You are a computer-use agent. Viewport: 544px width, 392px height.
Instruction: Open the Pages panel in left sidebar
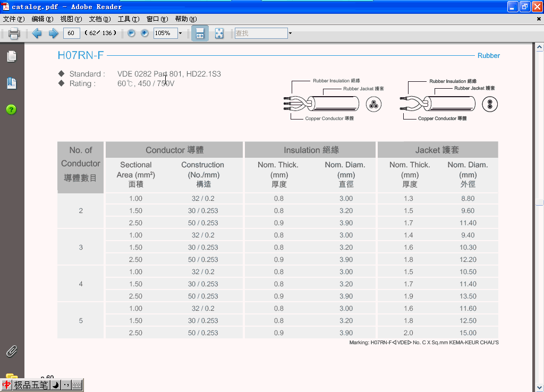pyautogui.click(x=11, y=56)
